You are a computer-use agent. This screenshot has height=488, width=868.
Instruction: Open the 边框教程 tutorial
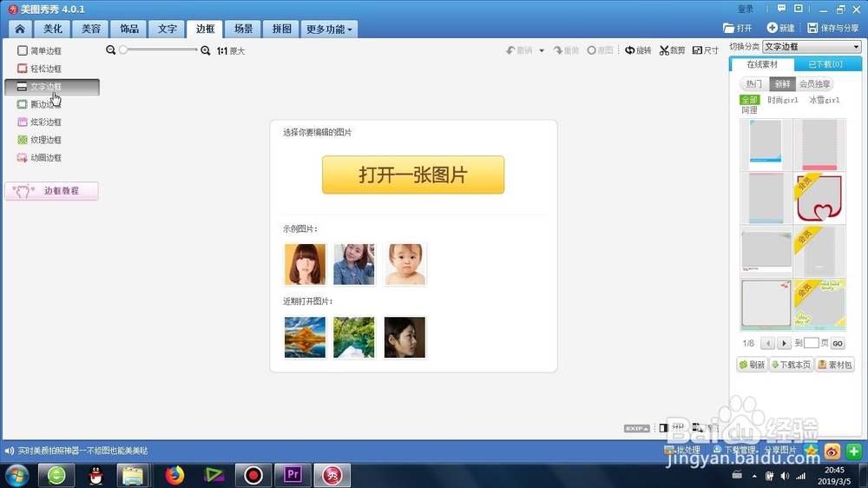(x=52, y=191)
